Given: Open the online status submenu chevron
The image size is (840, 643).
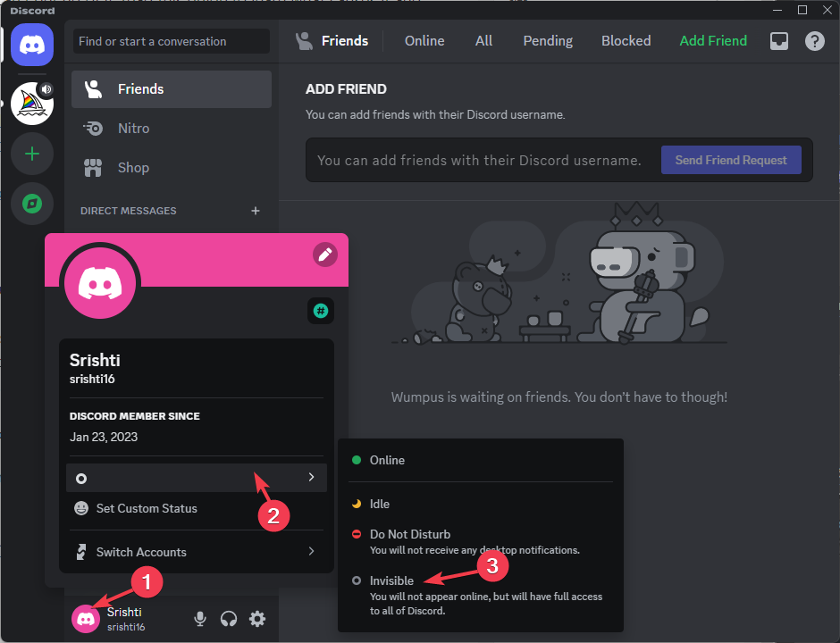Looking at the screenshot, I should [311, 477].
